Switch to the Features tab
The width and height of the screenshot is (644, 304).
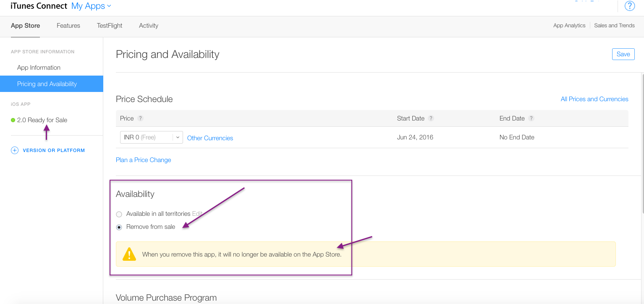coord(68,26)
